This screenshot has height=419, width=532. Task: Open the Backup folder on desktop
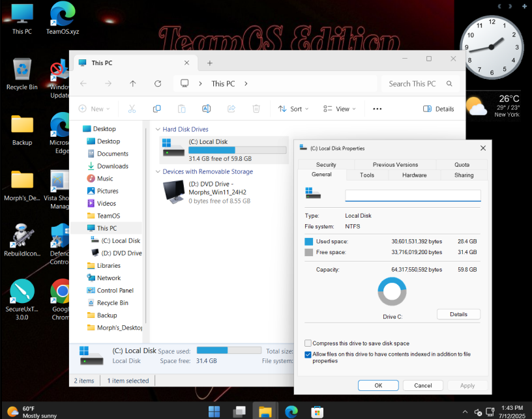coord(22,130)
